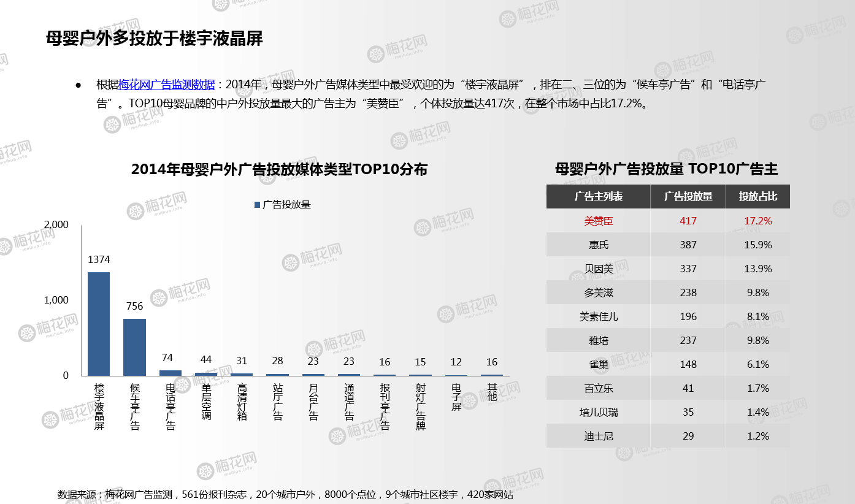Select the 迪士尼 advertiser cell
Viewport: 855px width, 504px height.
pyautogui.click(x=599, y=436)
